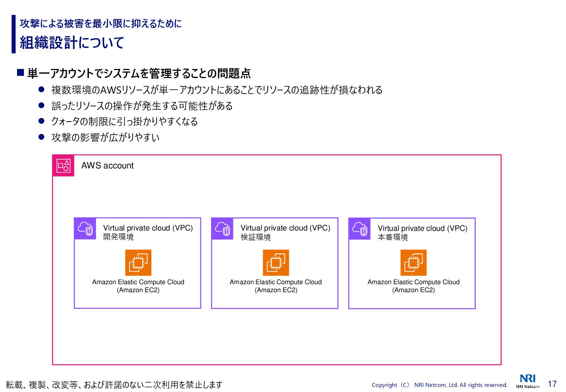Click the 検証環境 label

pyautogui.click(x=256, y=237)
